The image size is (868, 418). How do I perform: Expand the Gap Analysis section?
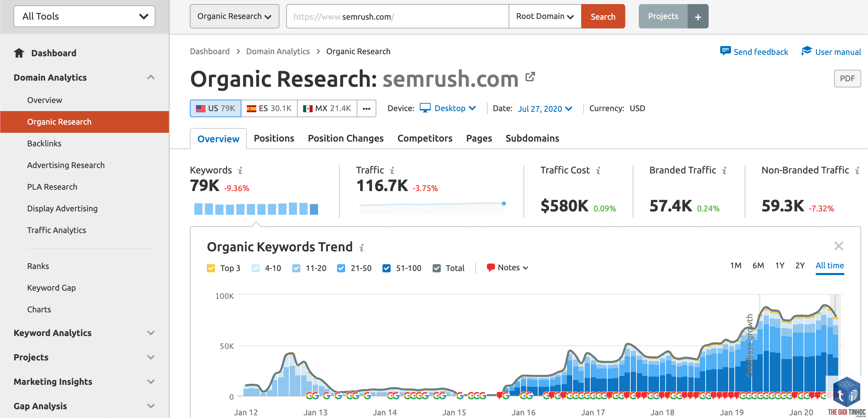pyautogui.click(x=151, y=406)
